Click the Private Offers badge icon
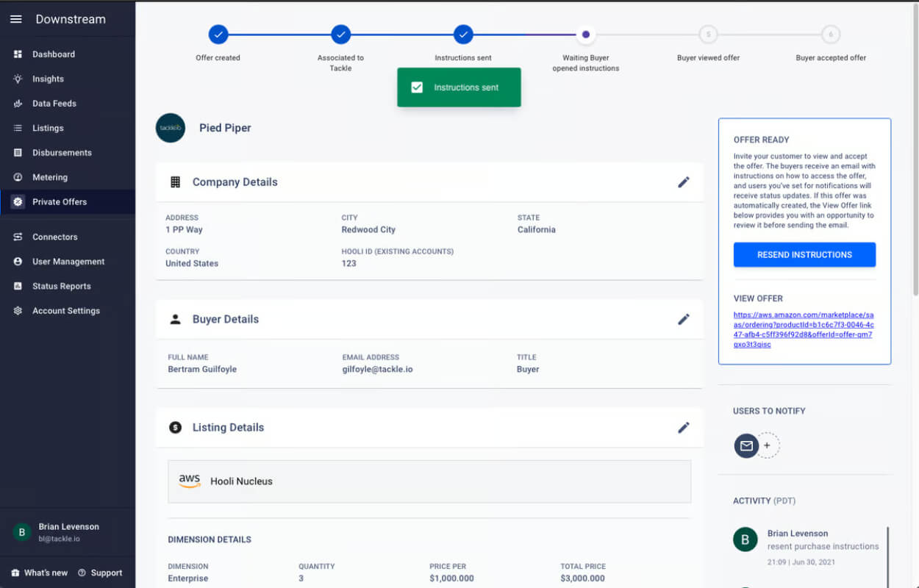This screenshot has height=588, width=919. pyautogui.click(x=18, y=201)
